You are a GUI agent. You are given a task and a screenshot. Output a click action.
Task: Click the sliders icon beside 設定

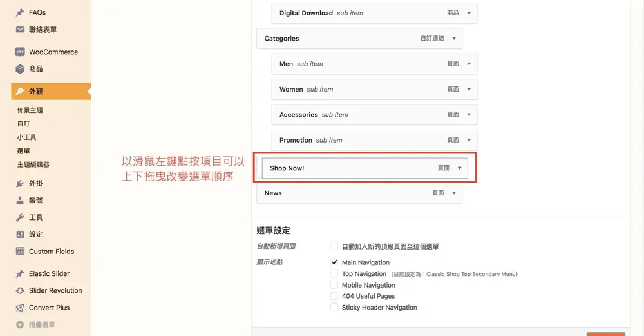[x=20, y=234]
